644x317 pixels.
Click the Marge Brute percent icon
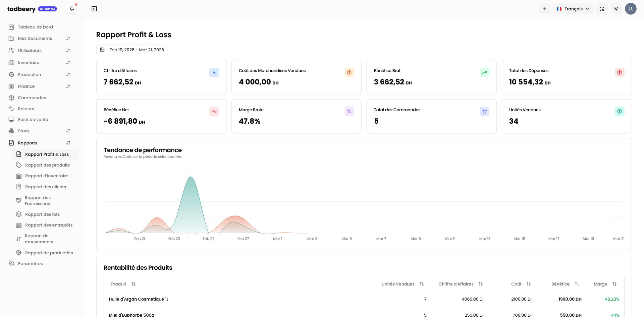[x=349, y=111]
